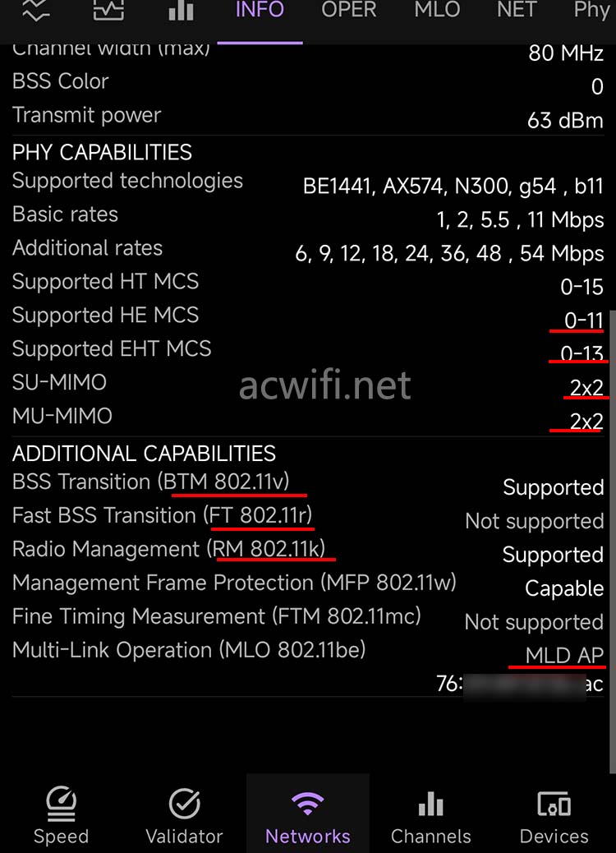Tap the blurred MAC address line
Screen dimensions: 616x853
click(x=520, y=684)
